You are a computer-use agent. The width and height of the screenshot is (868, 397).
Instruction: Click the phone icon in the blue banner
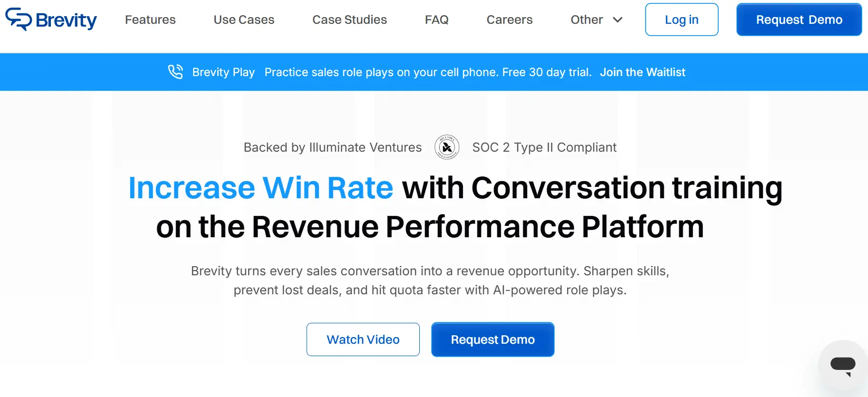pyautogui.click(x=175, y=72)
